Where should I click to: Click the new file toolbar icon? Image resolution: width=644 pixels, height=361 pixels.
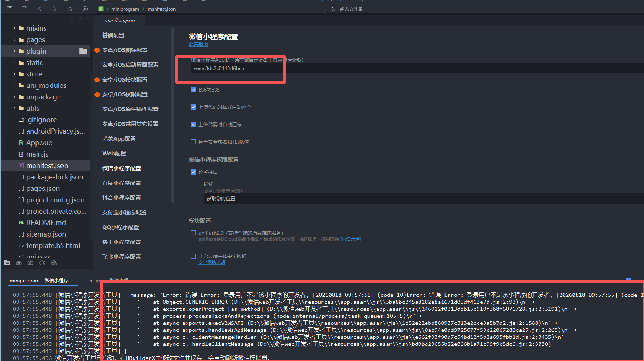[10, 9]
